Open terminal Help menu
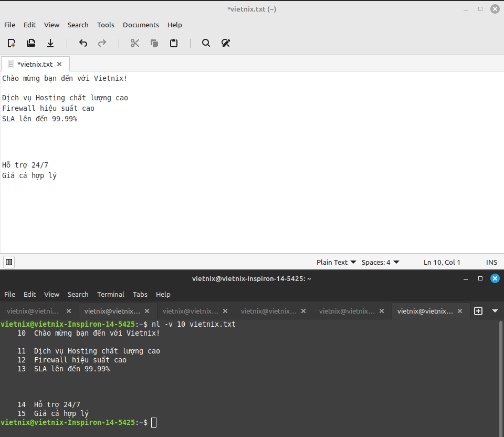 pyautogui.click(x=163, y=294)
